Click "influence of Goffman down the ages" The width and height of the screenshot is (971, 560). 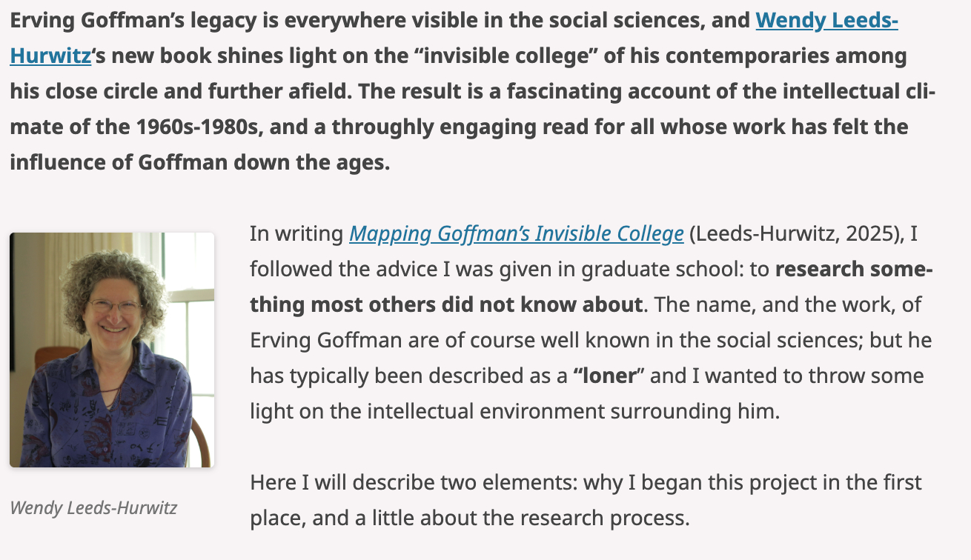(200, 162)
